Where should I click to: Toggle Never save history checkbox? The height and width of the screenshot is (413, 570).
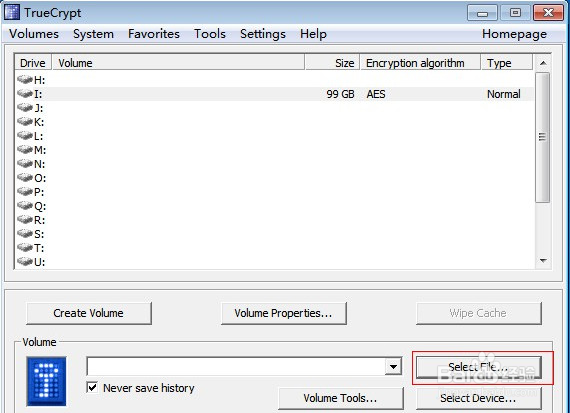[x=93, y=387]
